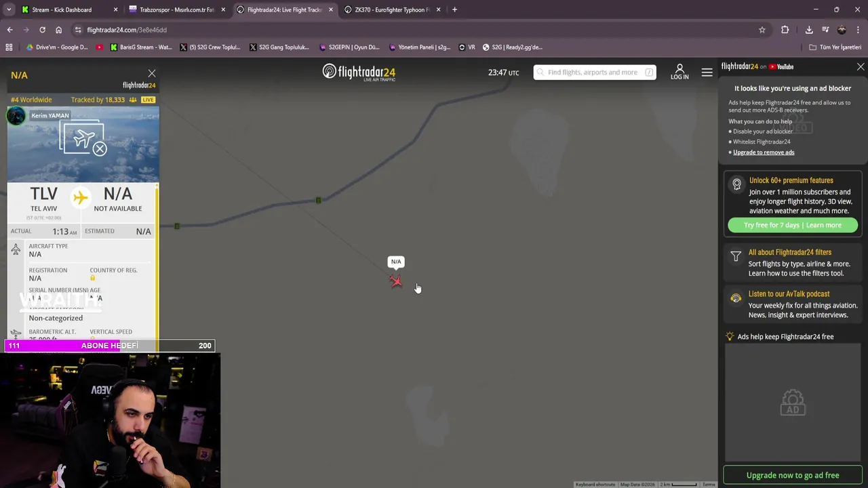This screenshot has width=868, height=488.
Task: Click the premium features badge icon
Action: pyautogui.click(x=736, y=185)
